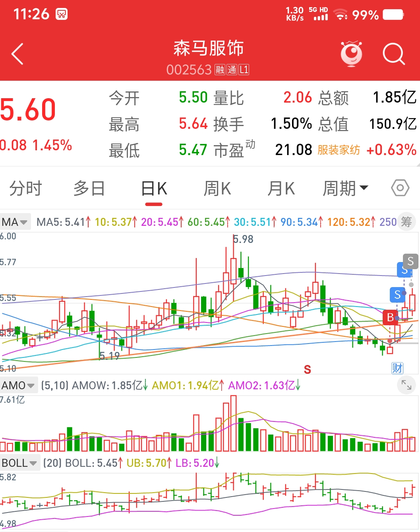Tap the stock code 002563
420x532 pixels.
tap(189, 70)
